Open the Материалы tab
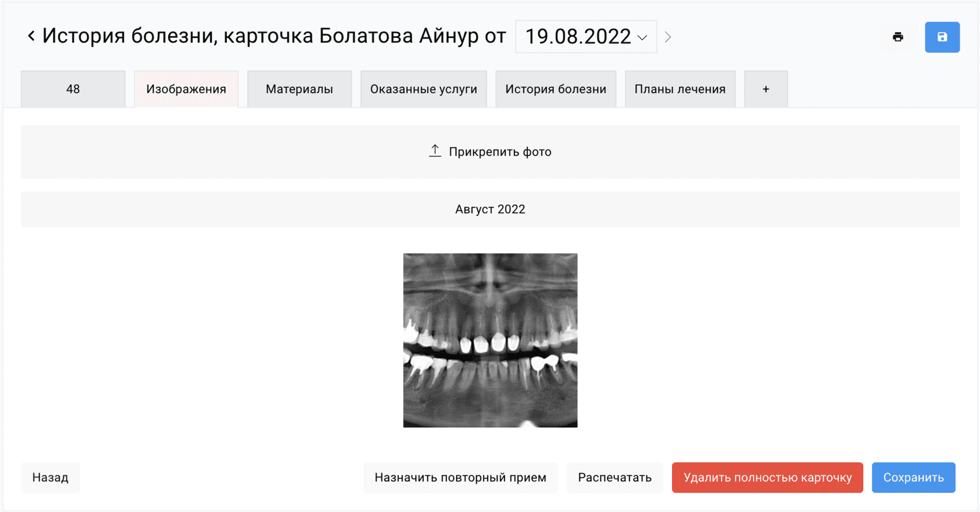This screenshot has height=512, width=980. [x=299, y=89]
